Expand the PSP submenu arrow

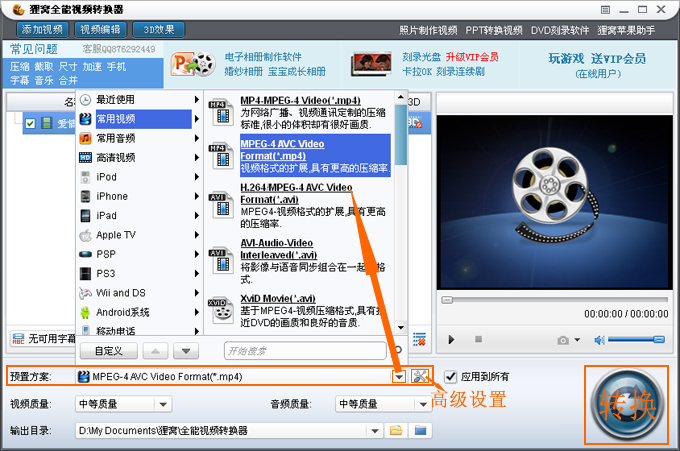click(x=196, y=254)
